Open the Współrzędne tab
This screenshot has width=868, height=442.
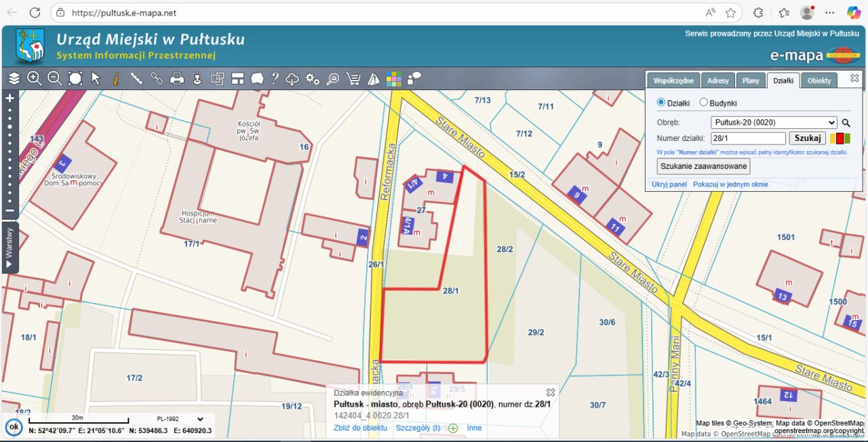point(673,81)
